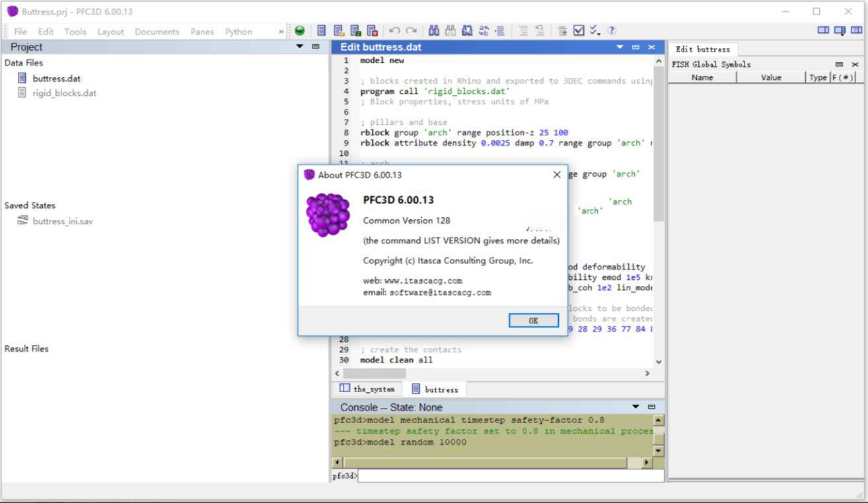This screenshot has height=503, width=868.
Task: Open the Tools menu
Action: click(75, 32)
